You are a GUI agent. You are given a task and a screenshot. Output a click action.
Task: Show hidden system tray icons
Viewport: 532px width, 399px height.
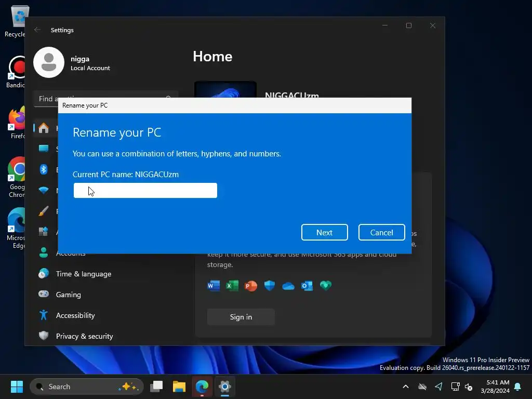point(405,387)
